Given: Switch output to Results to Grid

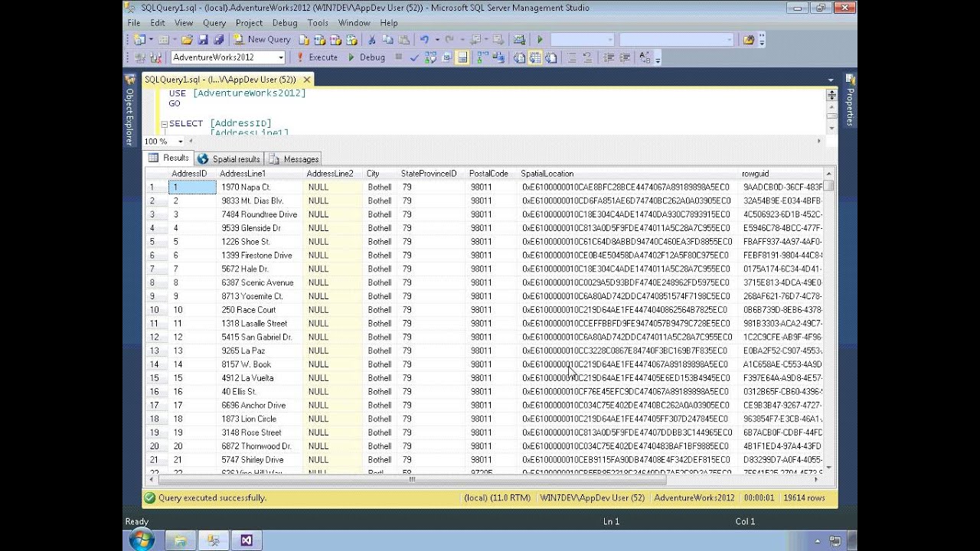Looking at the screenshot, I should point(535,57).
